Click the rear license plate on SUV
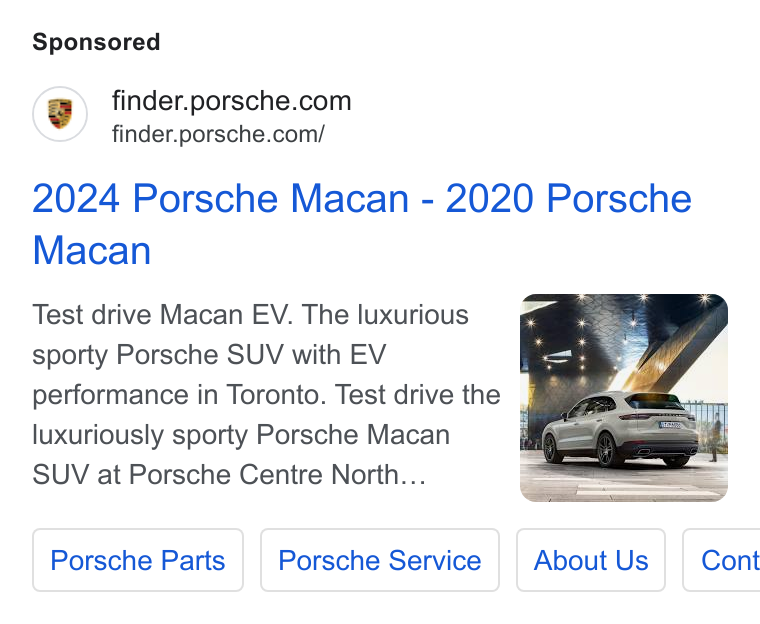The width and height of the screenshot is (760, 624). pos(670,425)
